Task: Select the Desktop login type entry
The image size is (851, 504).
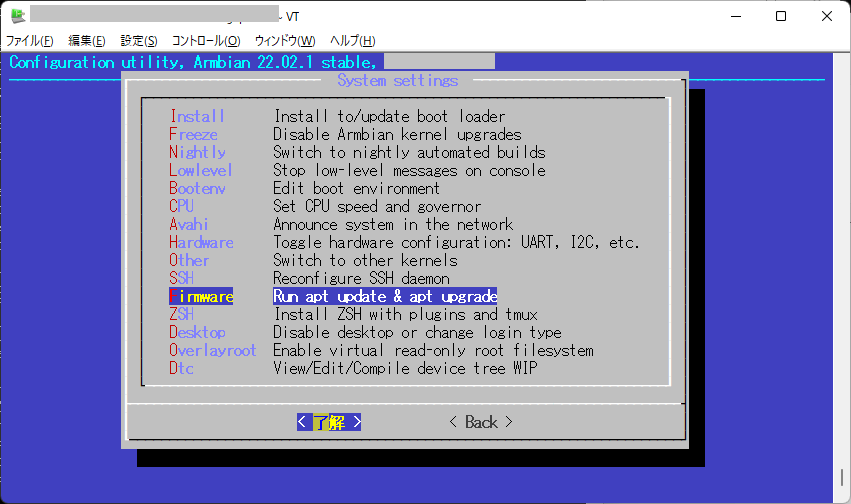Action: point(365,332)
